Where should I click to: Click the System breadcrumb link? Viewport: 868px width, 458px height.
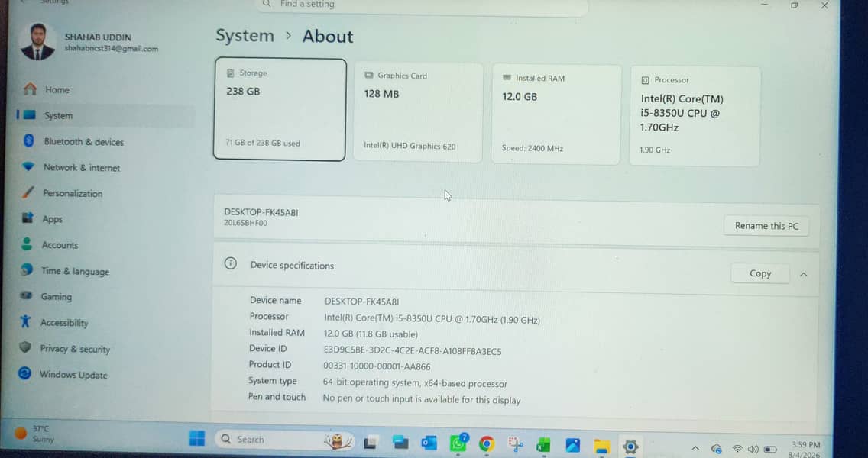245,36
